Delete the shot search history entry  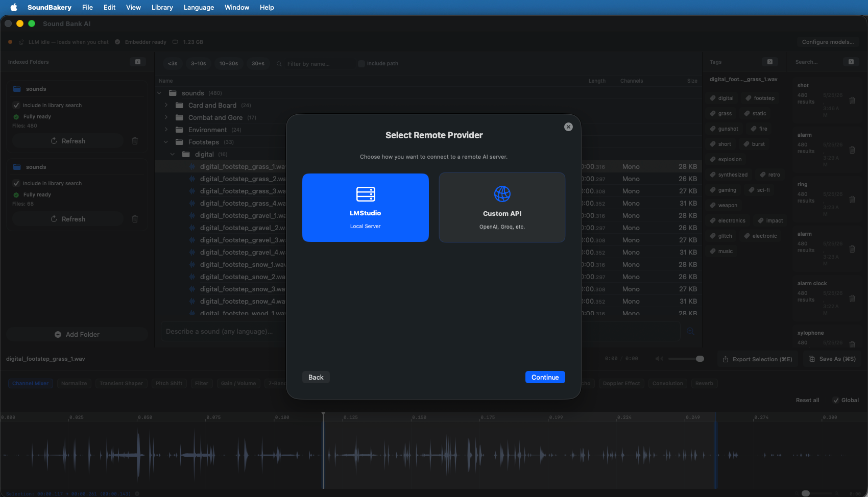(x=852, y=101)
